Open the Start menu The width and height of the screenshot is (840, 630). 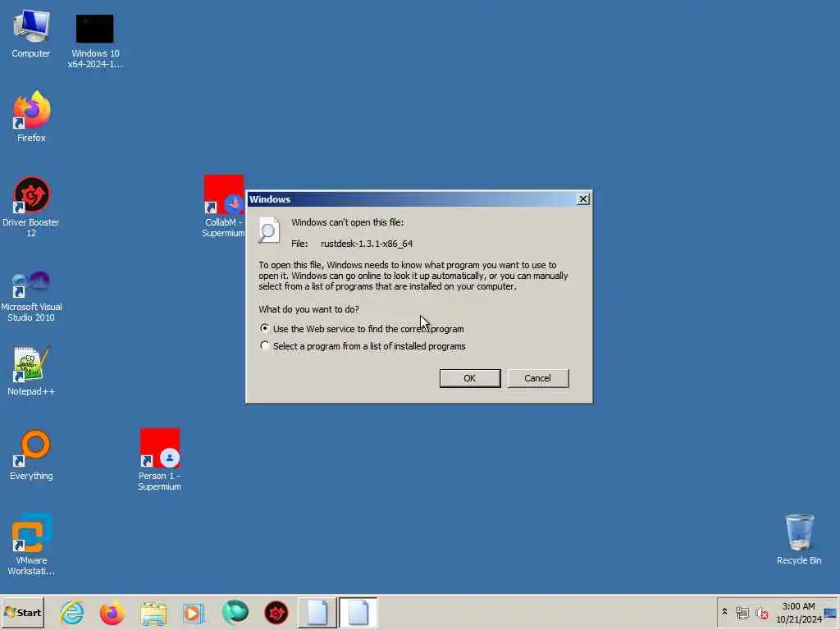pyautogui.click(x=22, y=613)
